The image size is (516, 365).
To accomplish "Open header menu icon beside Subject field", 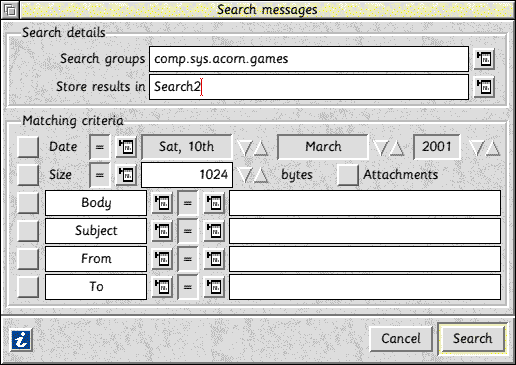I will (162, 231).
